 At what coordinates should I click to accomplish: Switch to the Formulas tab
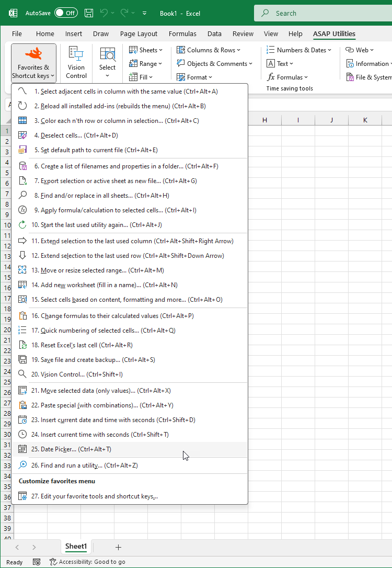point(182,33)
